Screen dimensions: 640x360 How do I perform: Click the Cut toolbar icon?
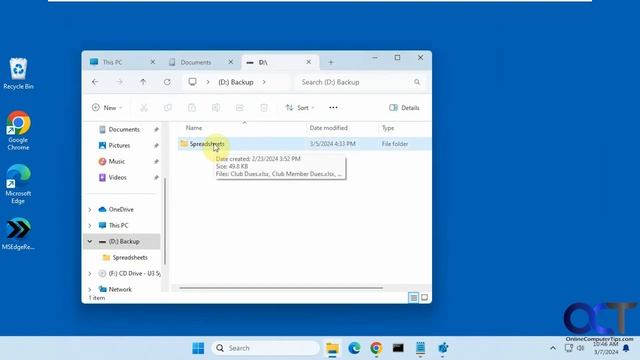[144, 108]
